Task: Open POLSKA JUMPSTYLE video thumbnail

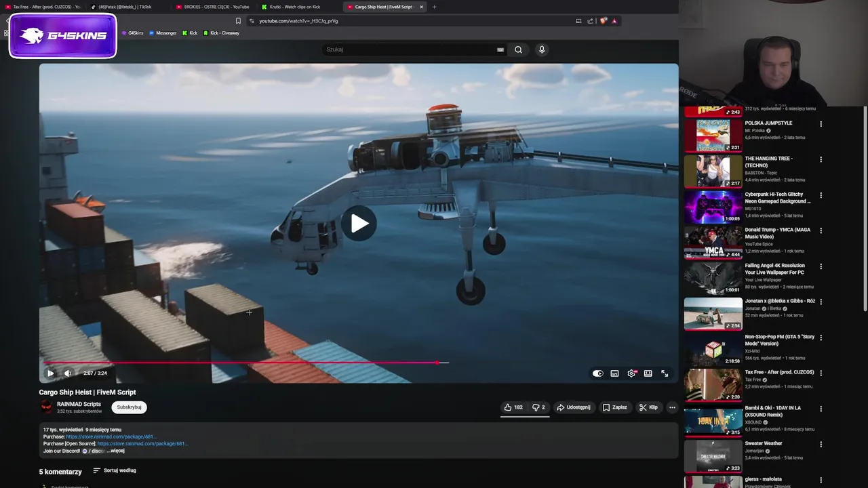Action: tap(713, 136)
